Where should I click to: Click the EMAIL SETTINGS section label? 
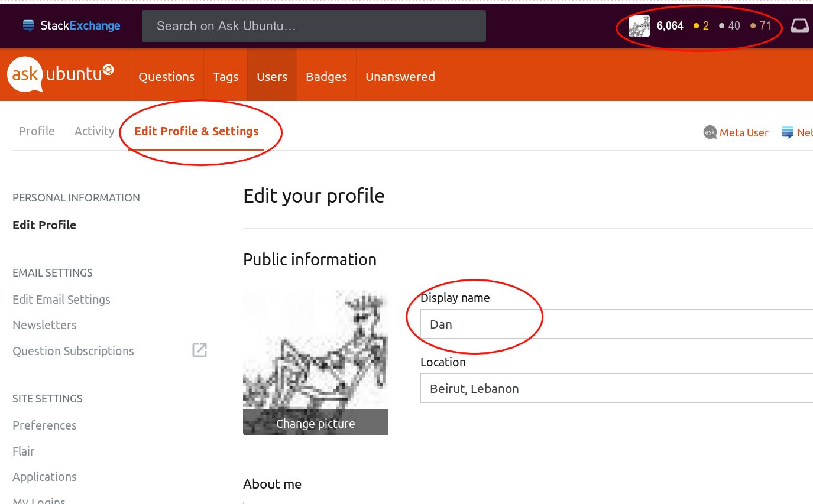pyautogui.click(x=53, y=273)
